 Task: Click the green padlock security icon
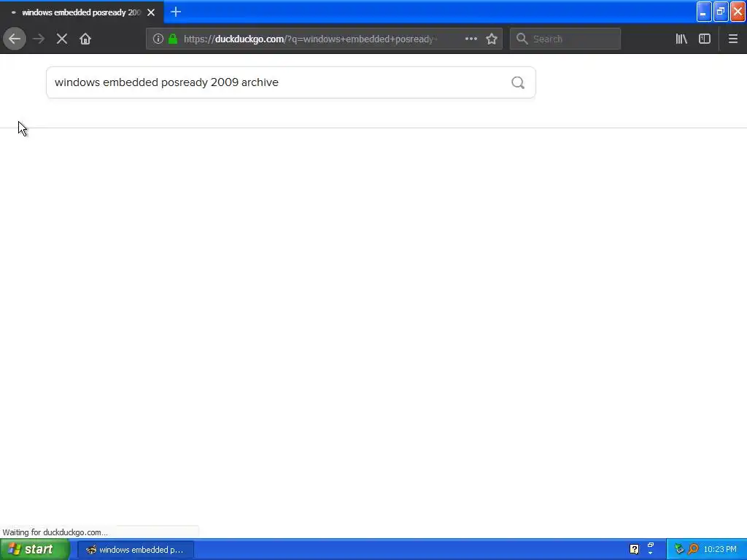(x=173, y=39)
